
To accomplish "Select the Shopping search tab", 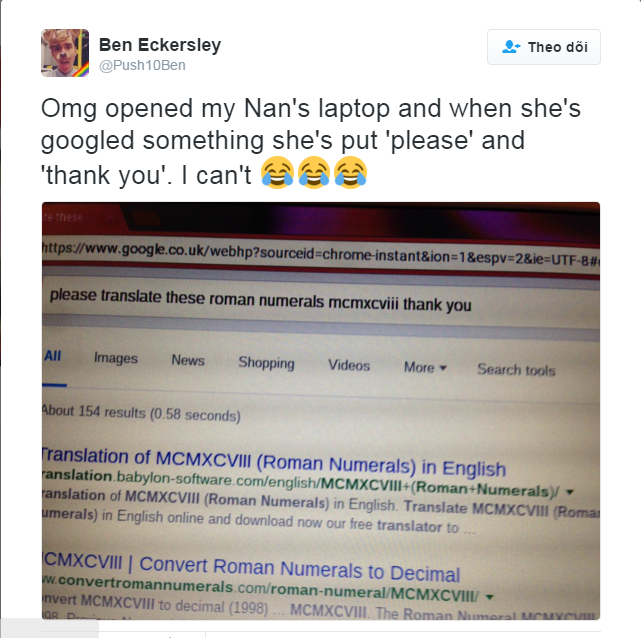I will [x=267, y=363].
